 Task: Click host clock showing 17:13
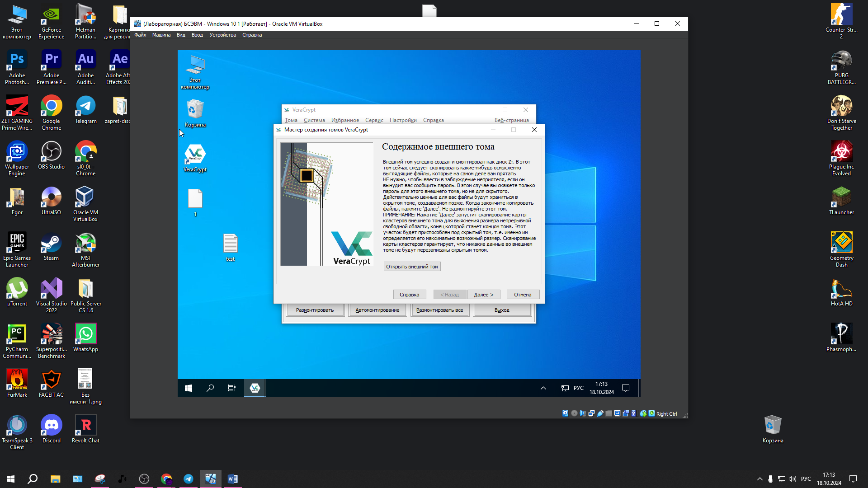829,479
